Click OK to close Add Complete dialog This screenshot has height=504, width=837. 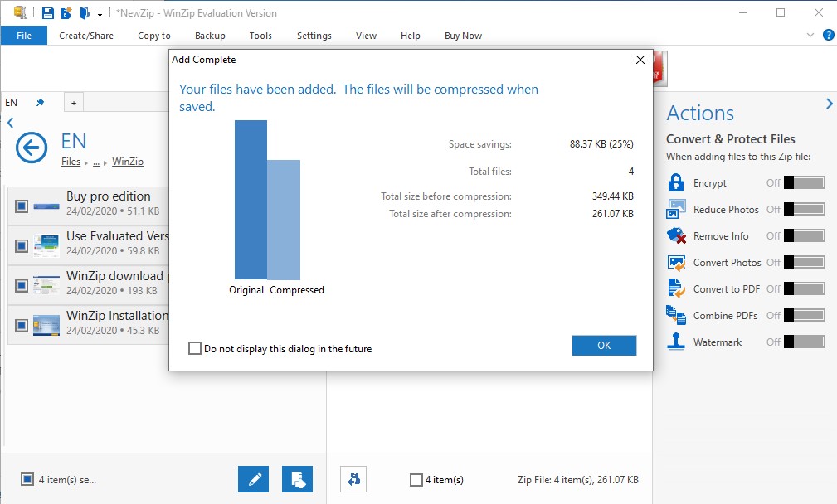603,346
